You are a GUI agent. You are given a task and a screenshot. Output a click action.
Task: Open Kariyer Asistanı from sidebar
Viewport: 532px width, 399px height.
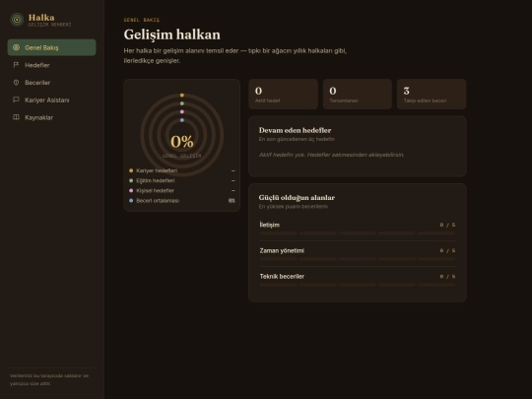[x=51, y=100]
